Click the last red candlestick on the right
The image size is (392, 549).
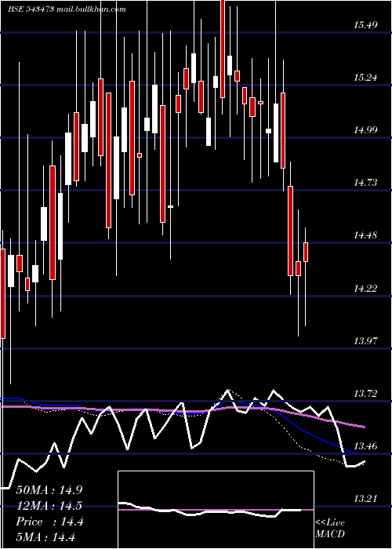point(306,252)
